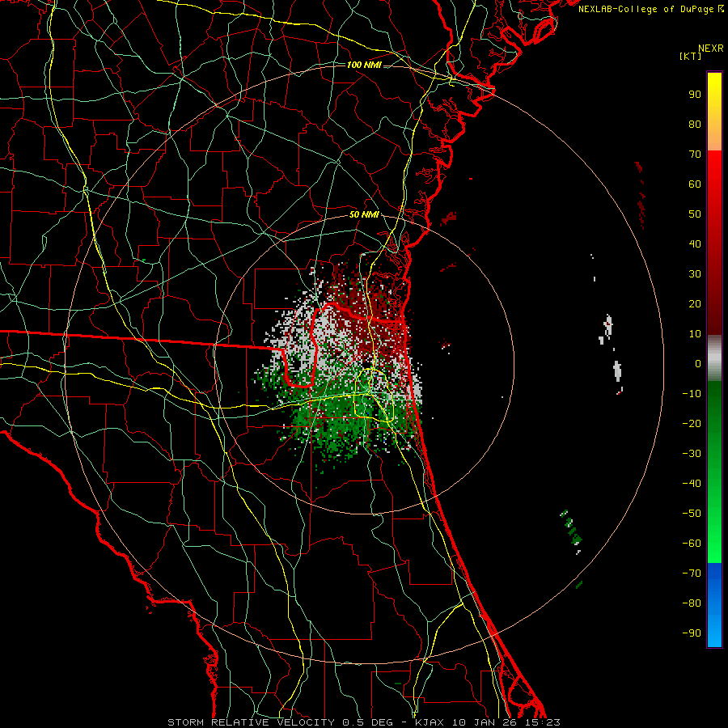Click the 60 value on the velocity scale
This screenshot has height=728, width=728.
695,184
